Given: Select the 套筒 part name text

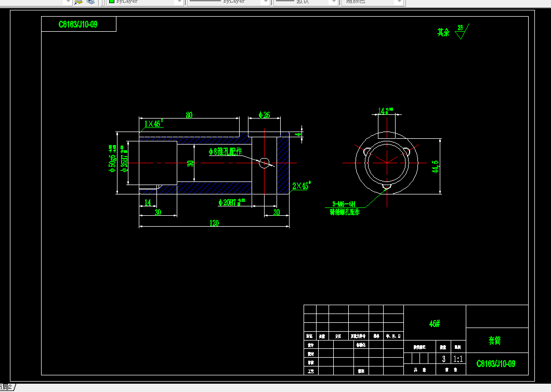Looking at the screenshot, I should click(494, 341).
